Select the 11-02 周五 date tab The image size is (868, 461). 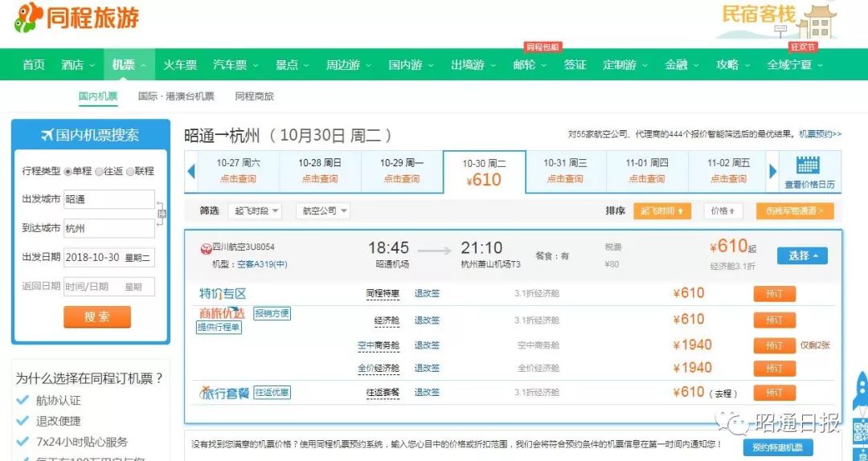point(728,171)
